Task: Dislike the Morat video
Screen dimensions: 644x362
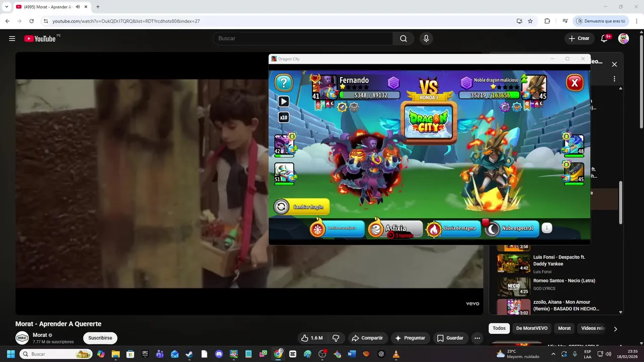Action: (336, 338)
